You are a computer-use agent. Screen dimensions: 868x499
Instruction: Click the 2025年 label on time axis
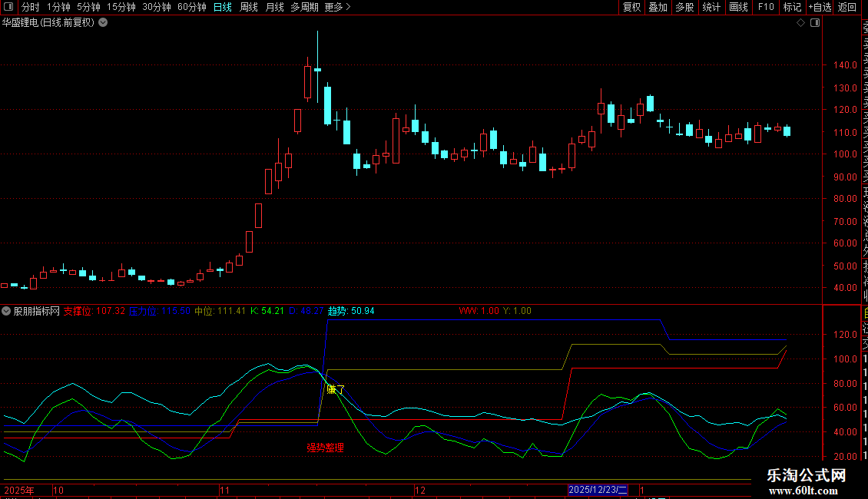point(19,490)
